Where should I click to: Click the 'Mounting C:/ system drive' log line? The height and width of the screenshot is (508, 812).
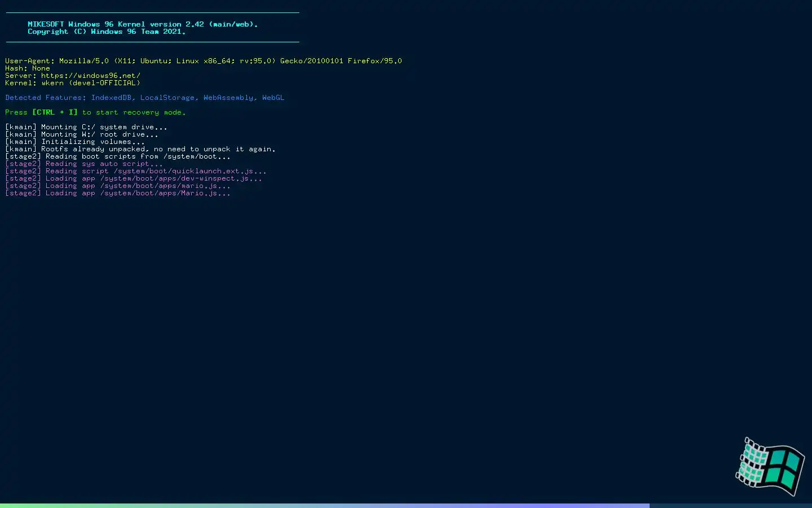tap(86, 127)
